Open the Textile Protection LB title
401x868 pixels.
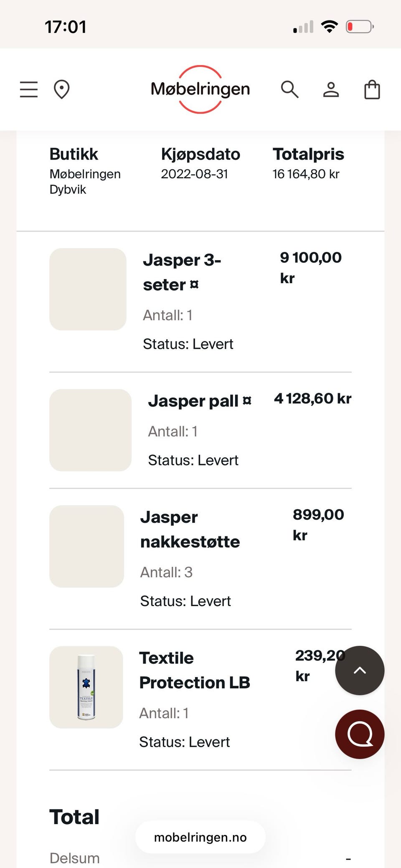195,670
